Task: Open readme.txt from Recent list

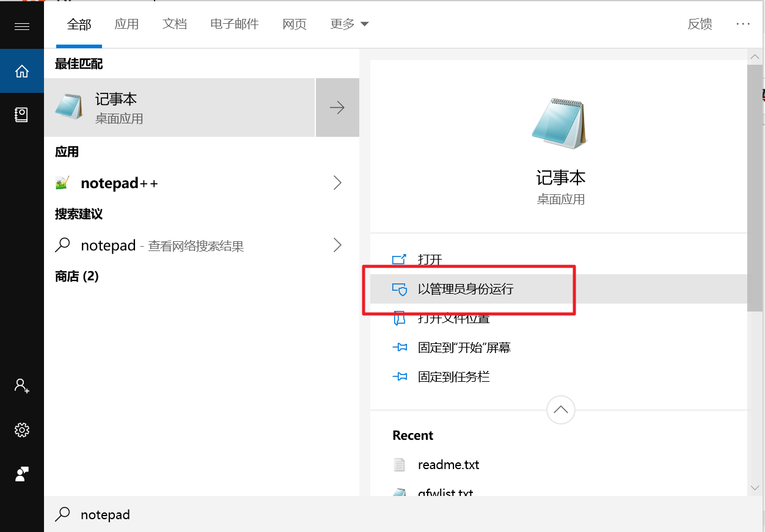Action: coord(448,465)
